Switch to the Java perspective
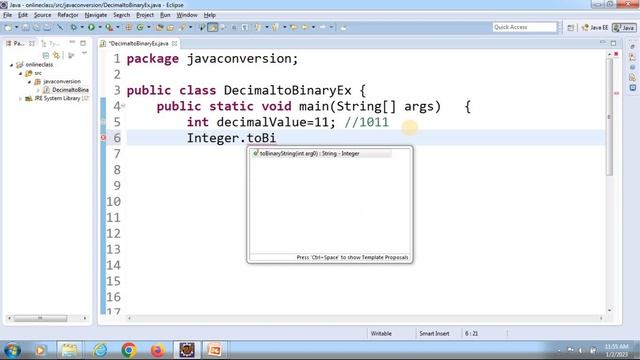This screenshot has height=360, width=640. point(624,27)
